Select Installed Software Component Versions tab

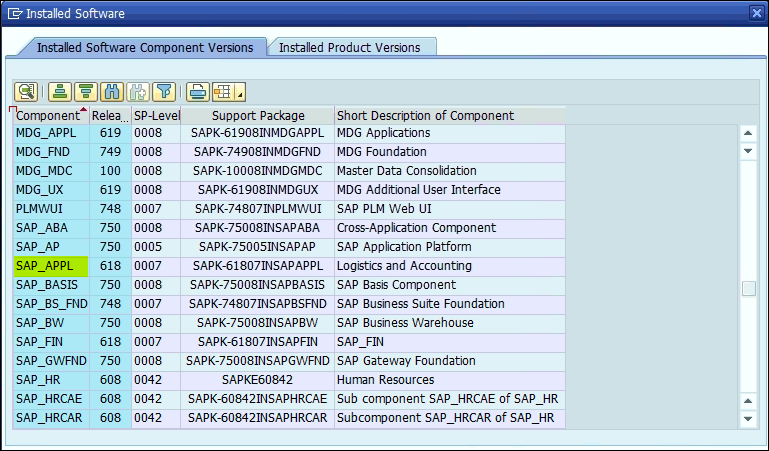click(x=145, y=48)
